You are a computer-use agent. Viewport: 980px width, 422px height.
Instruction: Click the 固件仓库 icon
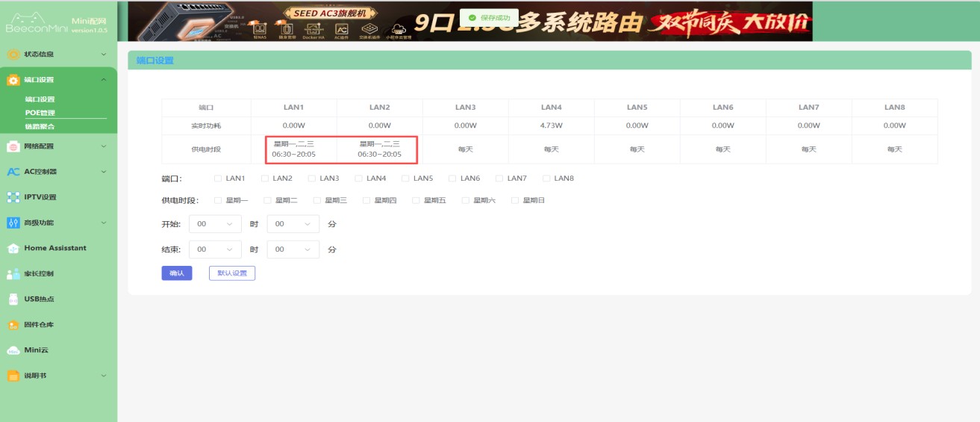pyautogui.click(x=13, y=325)
